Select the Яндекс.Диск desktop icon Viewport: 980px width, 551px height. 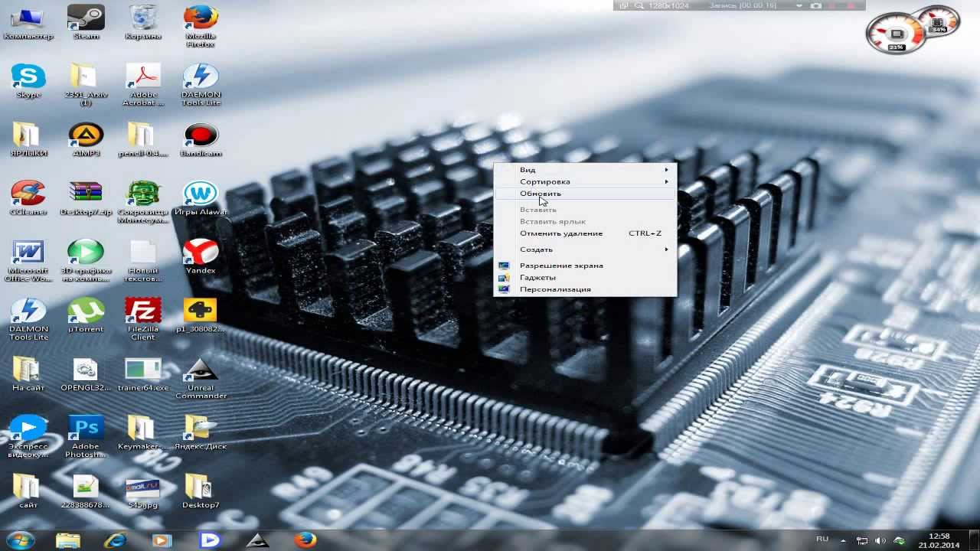pyautogui.click(x=201, y=432)
